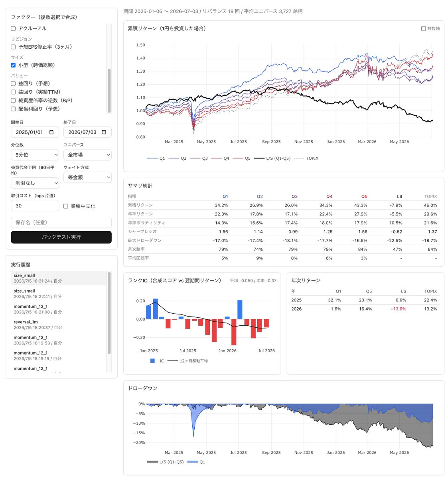Click 2026 LS annual return -13.6%

(399, 309)
